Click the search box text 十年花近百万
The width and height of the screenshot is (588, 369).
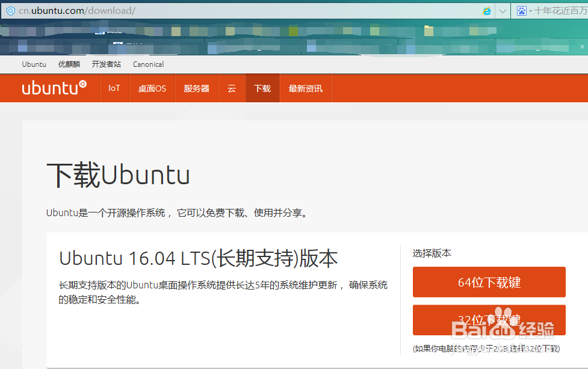(x=561, y=11)
